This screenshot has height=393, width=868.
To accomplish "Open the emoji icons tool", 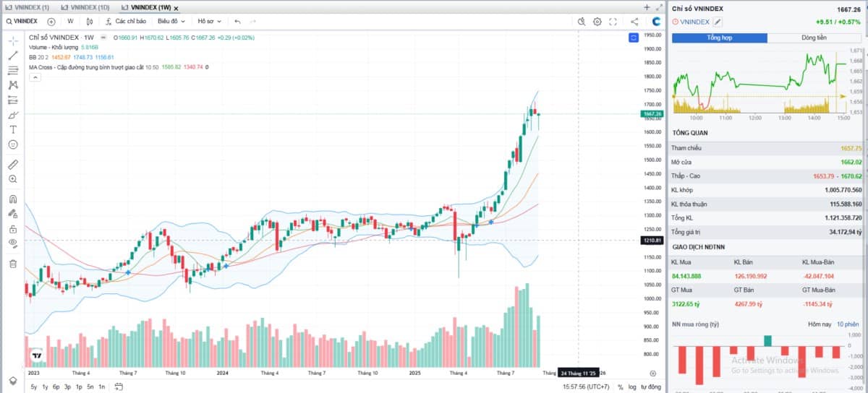I will [13, 144].
